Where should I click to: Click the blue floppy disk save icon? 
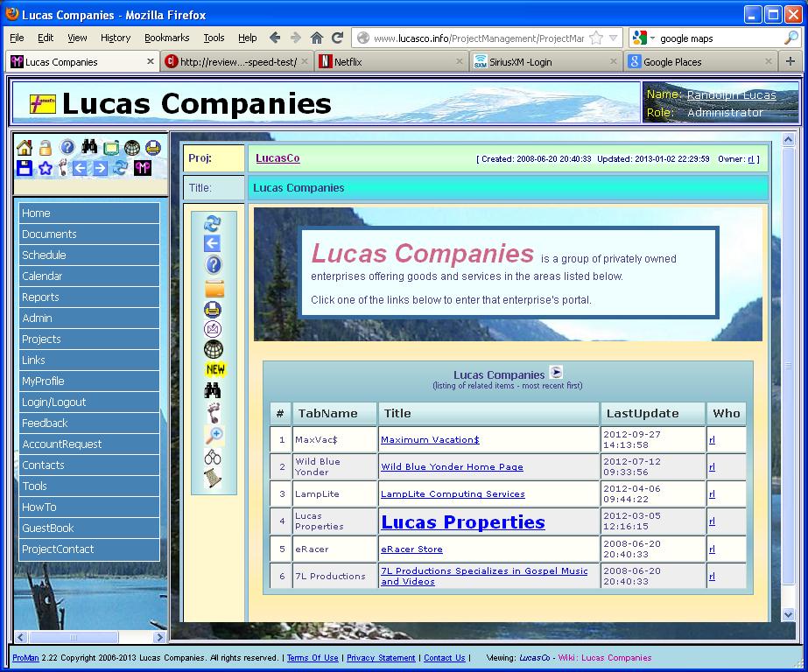(x=25, y=167)
